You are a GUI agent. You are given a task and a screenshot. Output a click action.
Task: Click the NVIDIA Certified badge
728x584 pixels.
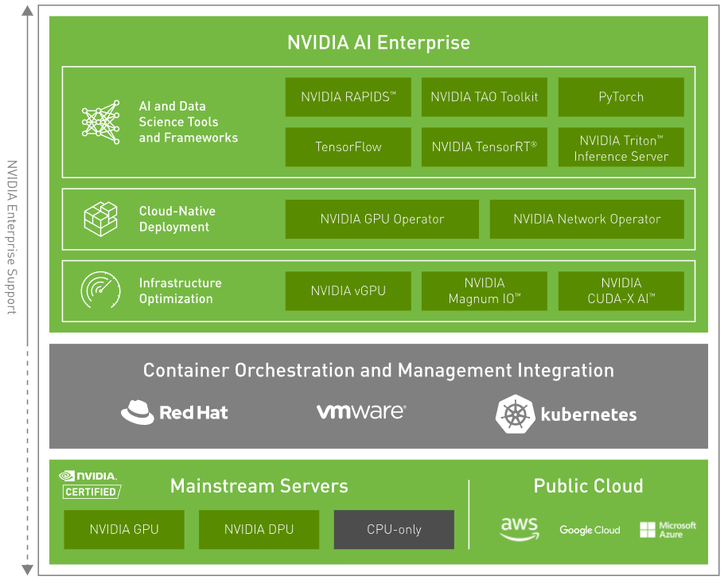[91, 485]
